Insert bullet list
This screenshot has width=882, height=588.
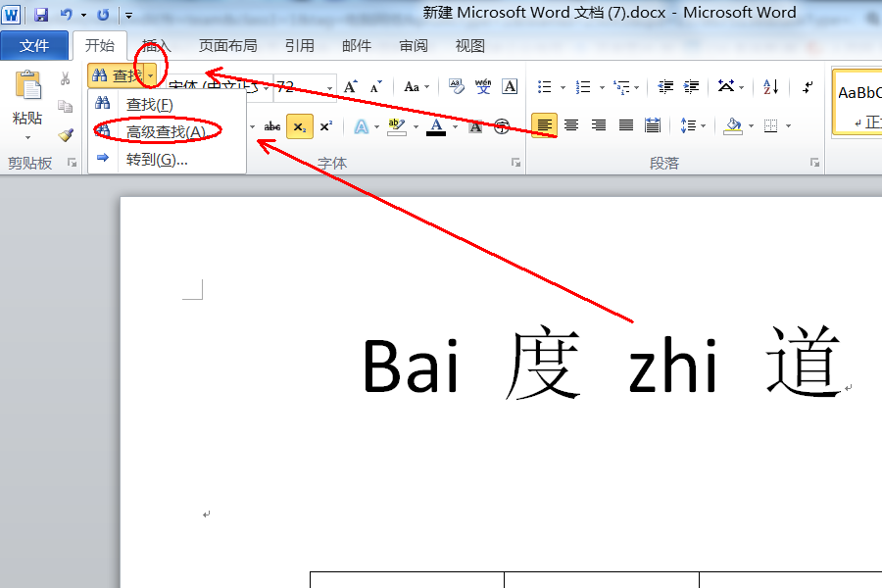(x=545, y=86)
